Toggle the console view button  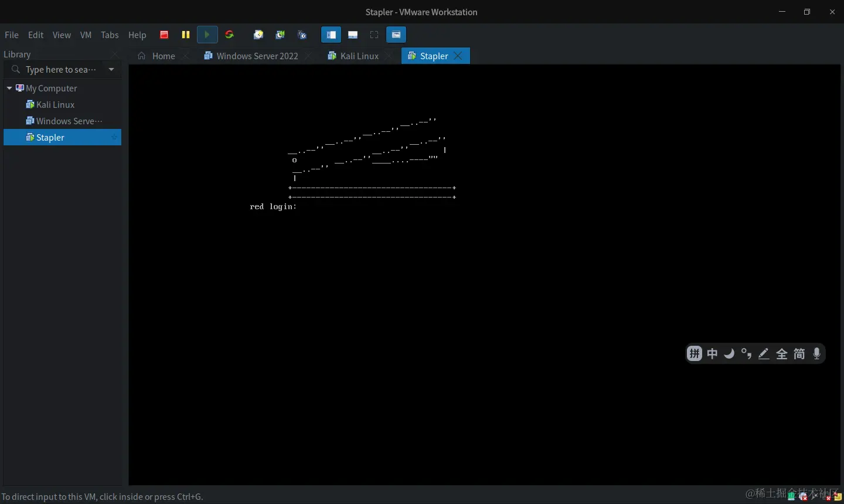(x=396, y=35)
